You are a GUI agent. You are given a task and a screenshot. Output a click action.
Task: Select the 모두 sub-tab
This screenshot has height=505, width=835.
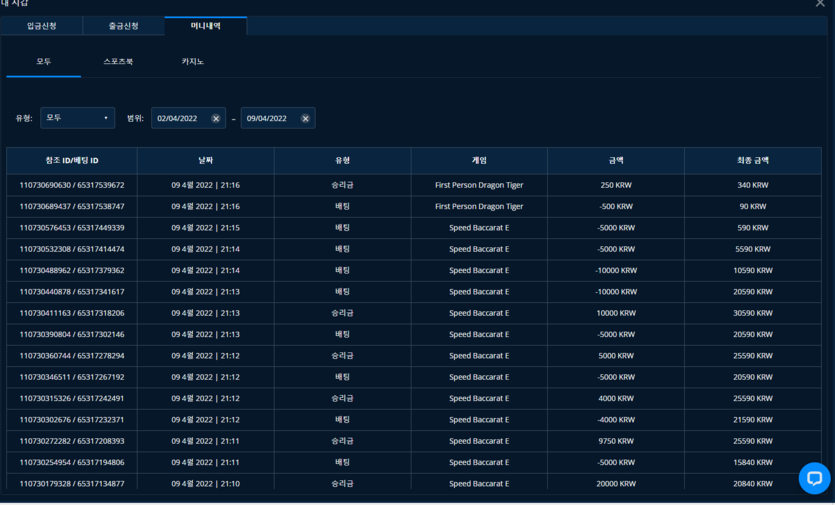pos(44,62)
